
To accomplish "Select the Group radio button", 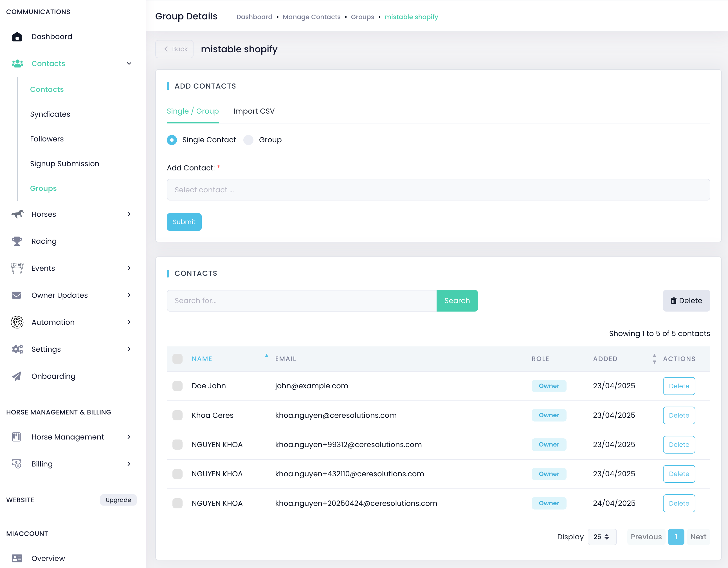I will coord(248,140).
